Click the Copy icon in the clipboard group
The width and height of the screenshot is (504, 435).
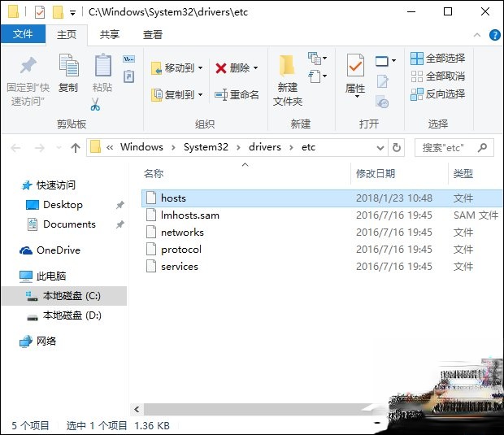pyautogui.click(x=68, y=66)
